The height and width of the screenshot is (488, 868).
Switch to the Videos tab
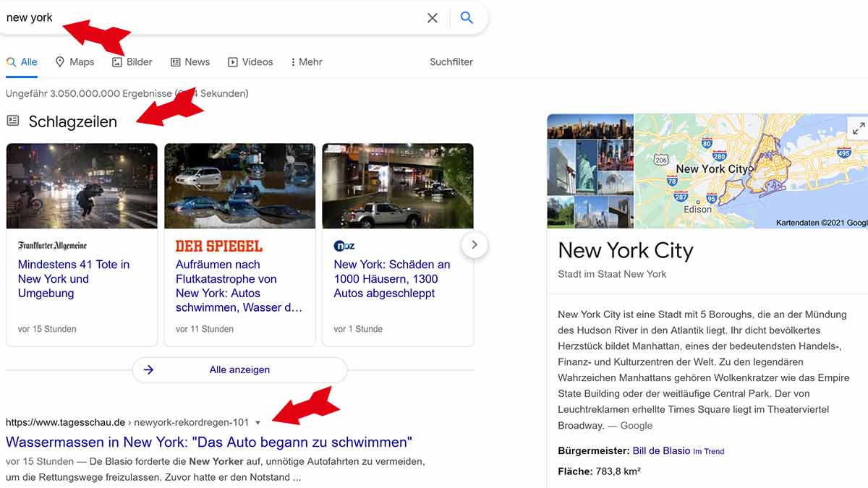tap(250, 62)
